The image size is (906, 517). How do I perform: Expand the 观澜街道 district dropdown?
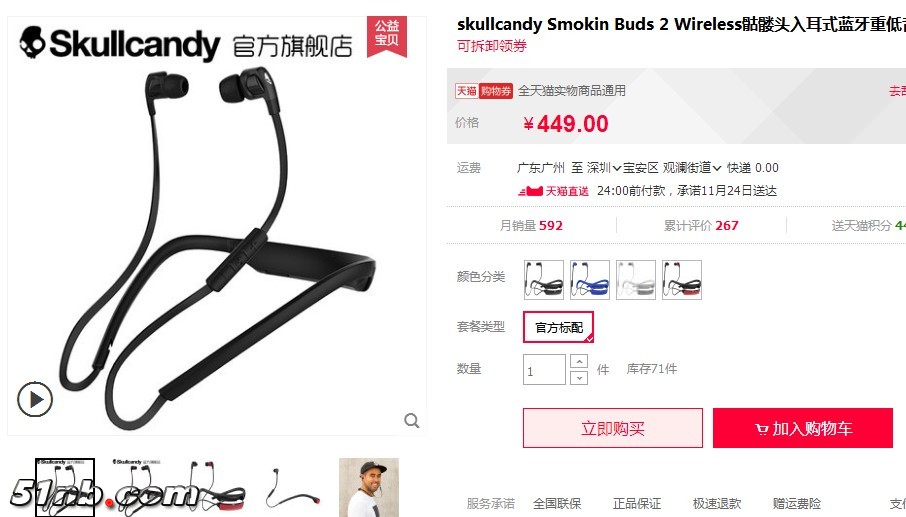(x=692, y=168)
